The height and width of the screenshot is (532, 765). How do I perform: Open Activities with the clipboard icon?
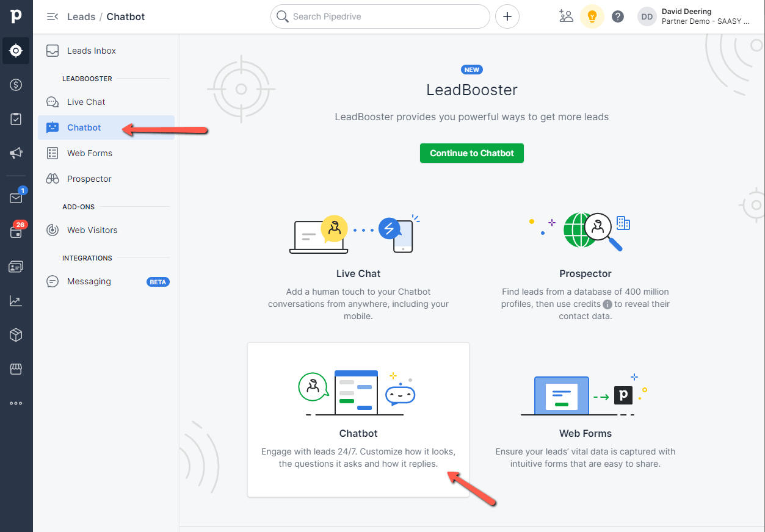point(16,119)
